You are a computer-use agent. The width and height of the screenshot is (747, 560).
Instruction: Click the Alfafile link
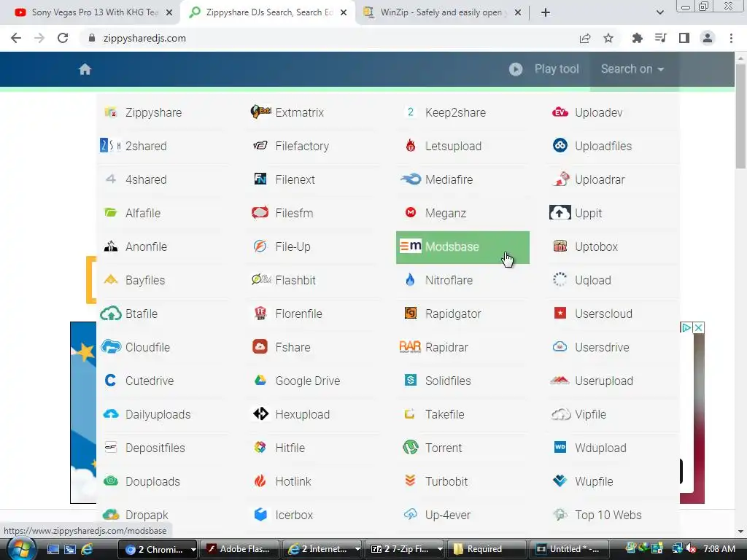[x=143, y=213]
